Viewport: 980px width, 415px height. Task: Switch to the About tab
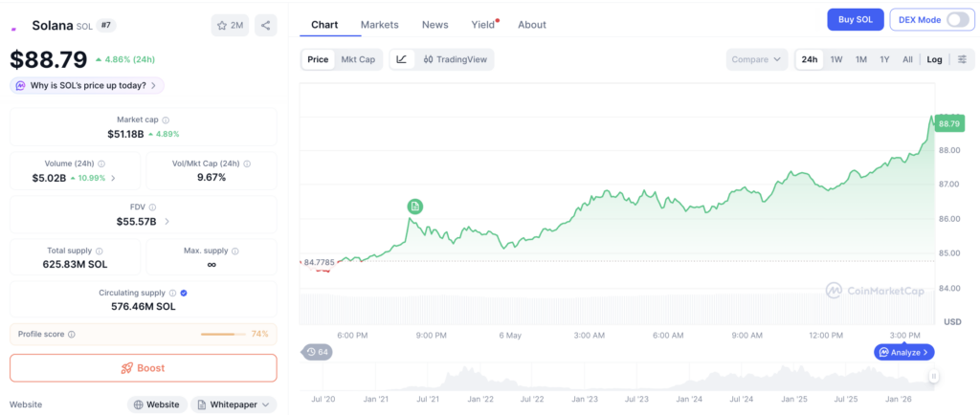point(532,25)
